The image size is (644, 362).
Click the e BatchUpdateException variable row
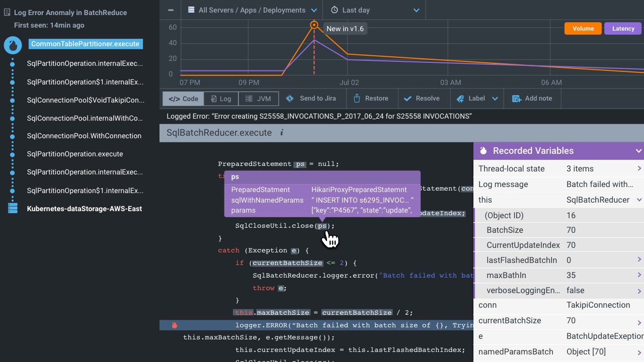pos(558,336)
